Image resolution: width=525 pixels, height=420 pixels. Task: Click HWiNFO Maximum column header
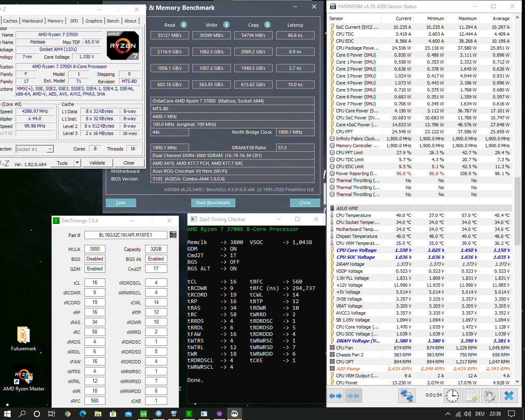(x=463, y=18)
